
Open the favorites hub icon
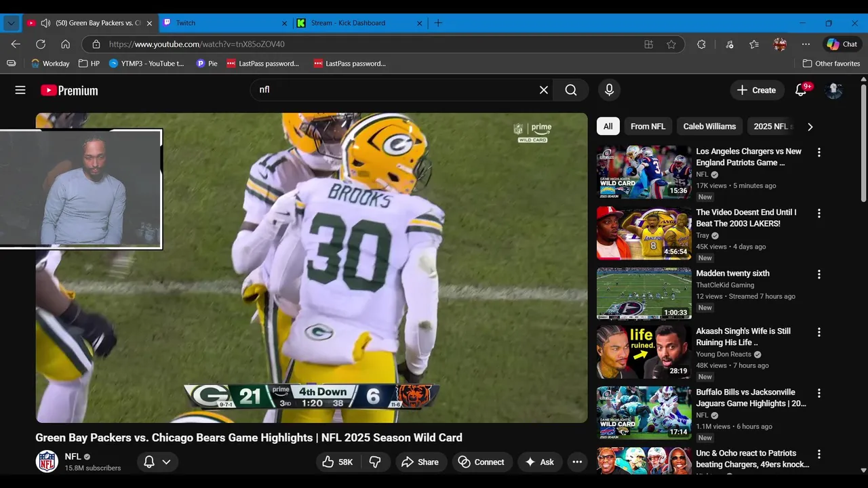tap(754, 44)
